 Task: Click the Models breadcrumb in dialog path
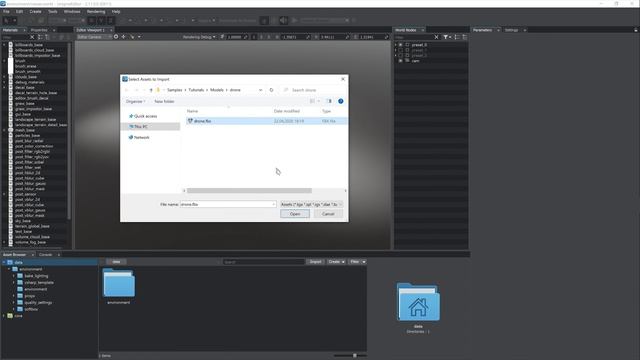click(217, 90)
